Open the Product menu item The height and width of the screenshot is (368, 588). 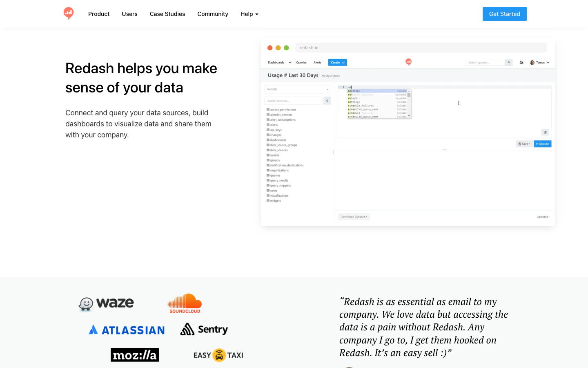click(x=99, y=14)
